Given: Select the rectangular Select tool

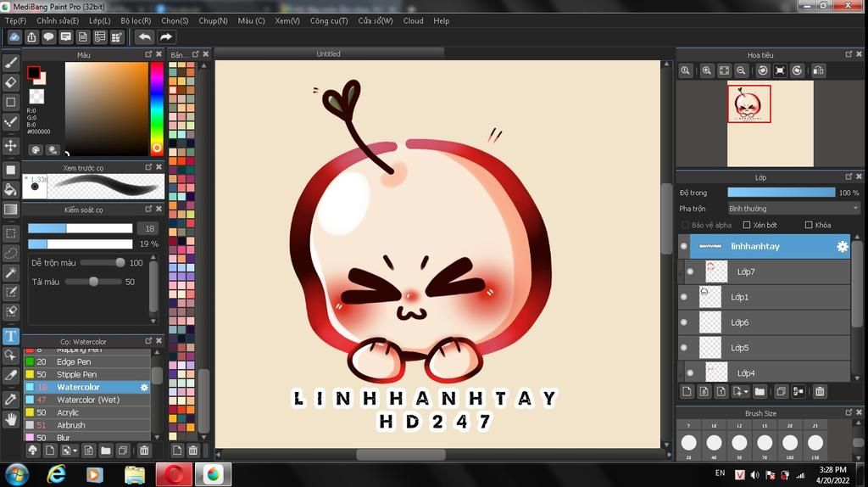Looking at the screenshot, I should coord(10,233).
